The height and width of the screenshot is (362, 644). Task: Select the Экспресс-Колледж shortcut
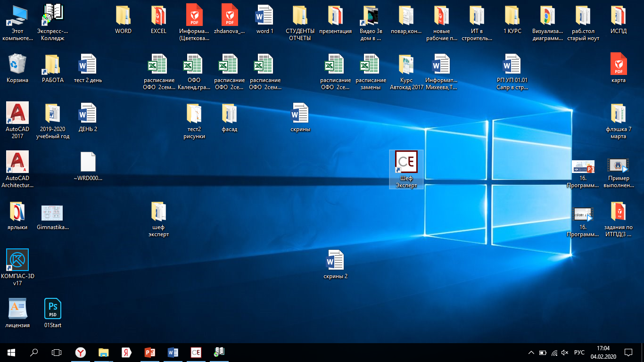(x=53, y=23)
